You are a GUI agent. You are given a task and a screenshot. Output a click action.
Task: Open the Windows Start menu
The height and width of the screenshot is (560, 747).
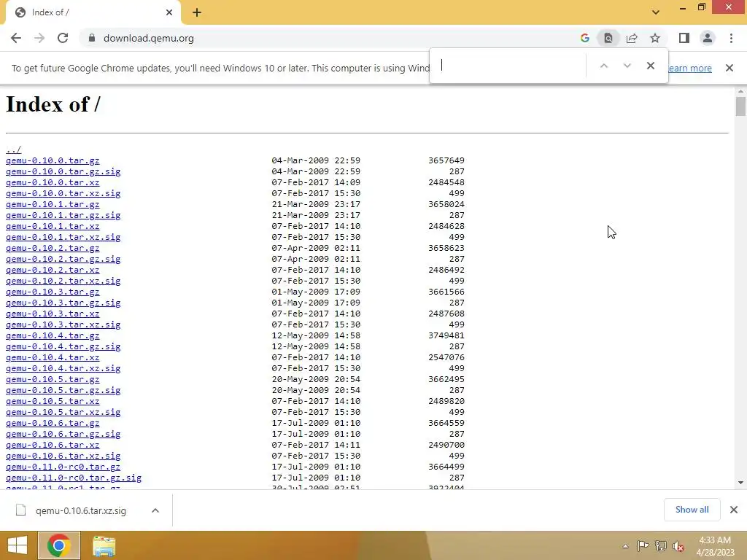pos(18,545)
